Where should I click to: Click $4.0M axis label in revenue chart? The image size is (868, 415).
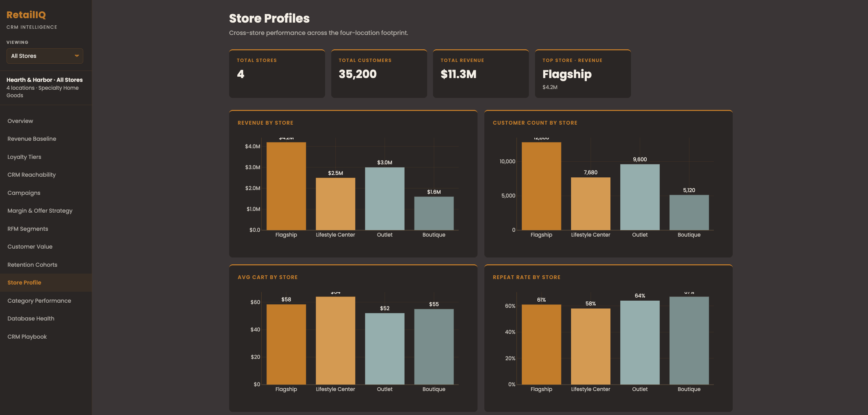[252, 146]
